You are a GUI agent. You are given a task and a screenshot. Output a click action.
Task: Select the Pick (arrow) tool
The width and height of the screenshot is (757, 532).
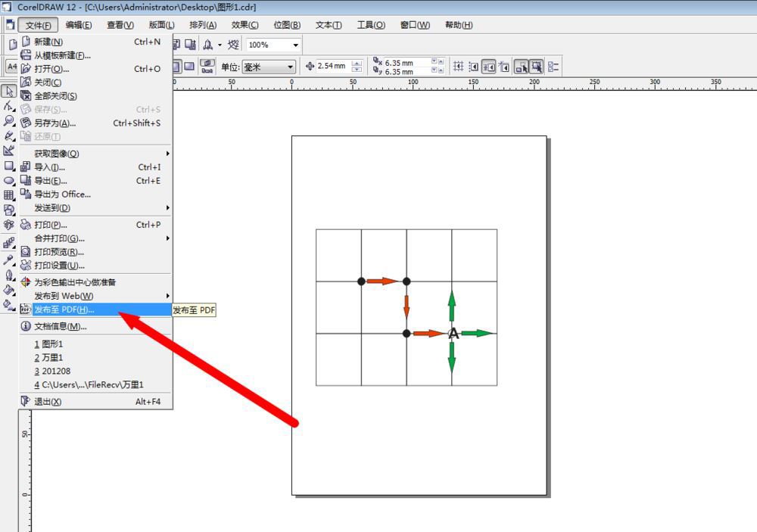point(9,92)
